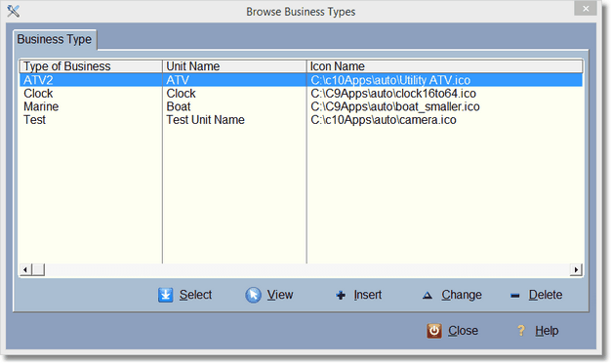Click the Type of Business column header
The image size is (611, 364).
tap(91, 66)
